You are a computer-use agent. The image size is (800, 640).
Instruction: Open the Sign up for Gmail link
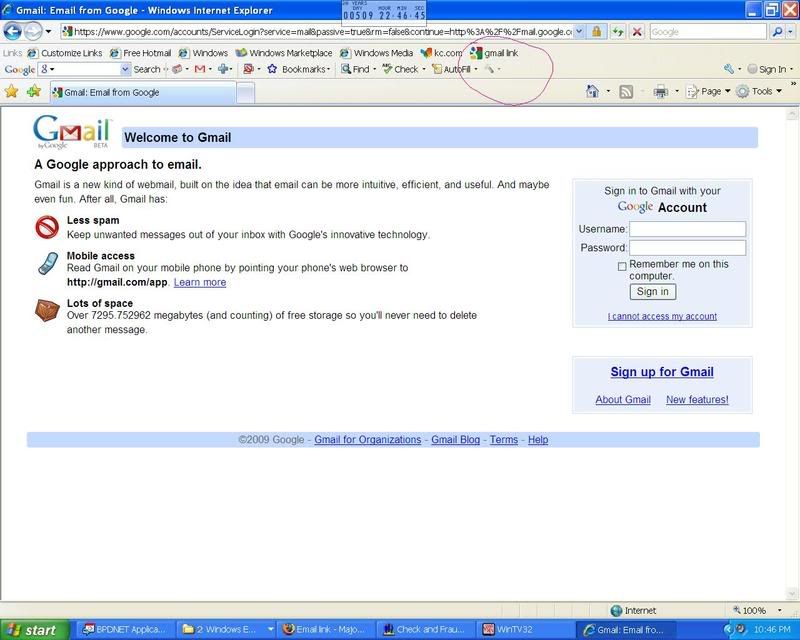(662, 372)
